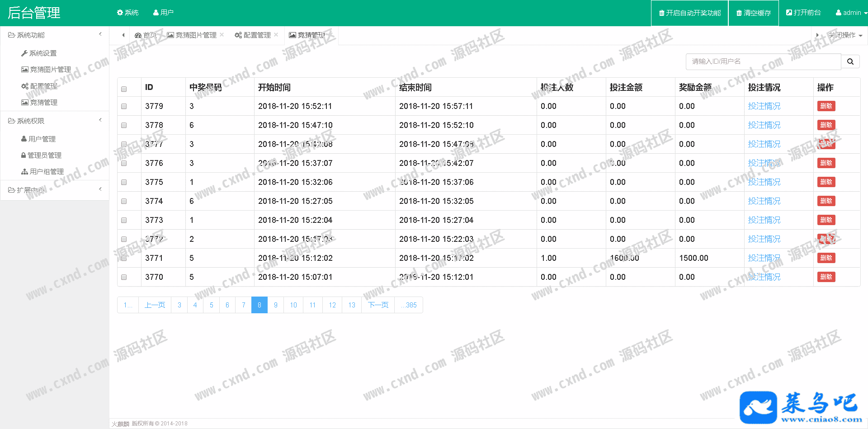Delete the row with ID 3778
This screenshot has height=429, width=868.
[826, 125]
